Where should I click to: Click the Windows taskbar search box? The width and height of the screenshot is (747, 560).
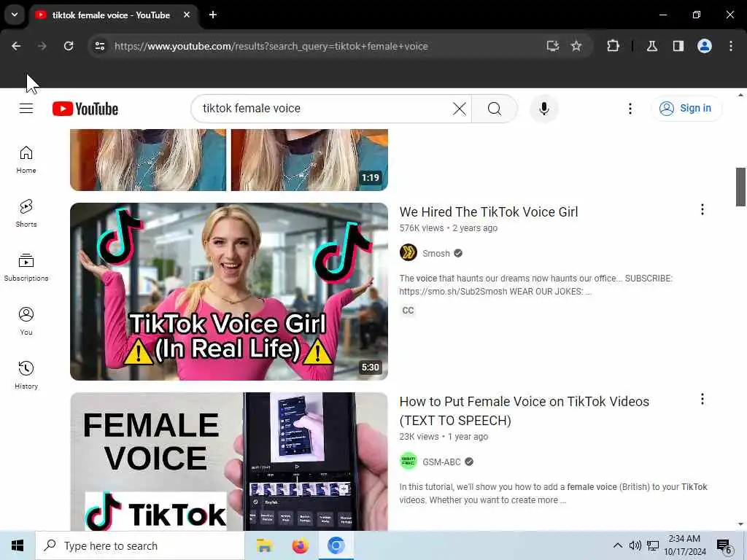click(x=140, y=545)
